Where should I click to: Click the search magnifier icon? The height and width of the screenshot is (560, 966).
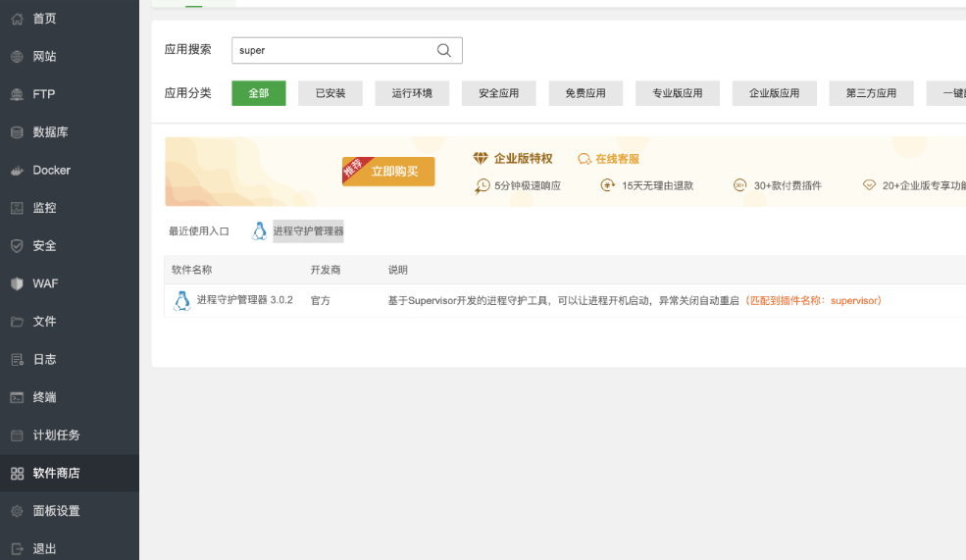coord(444,50)
